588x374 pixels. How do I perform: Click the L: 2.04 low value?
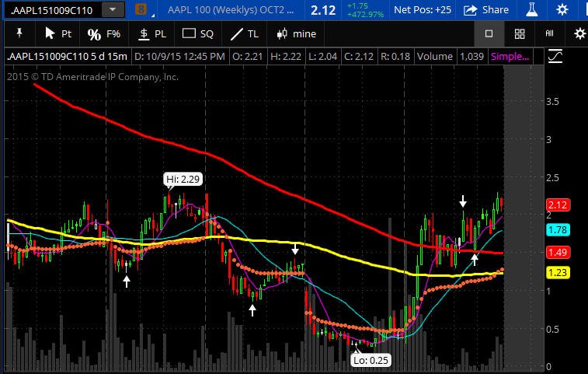[x=323, y=57]
